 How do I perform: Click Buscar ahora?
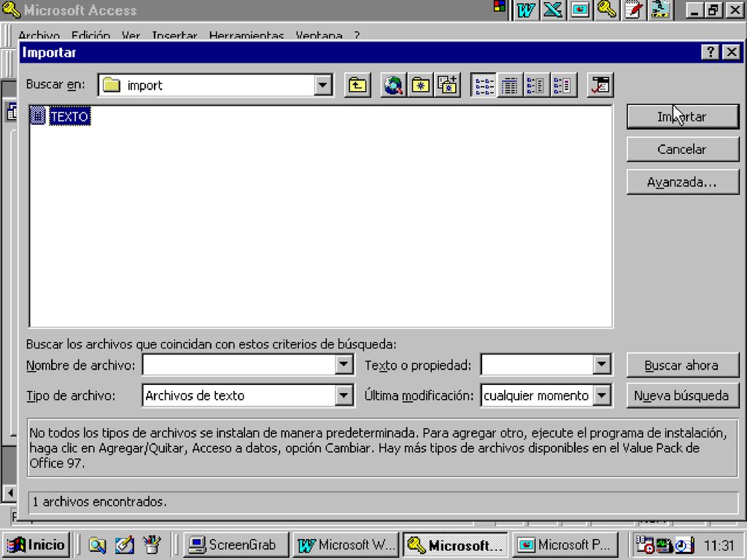pos(683,365)
